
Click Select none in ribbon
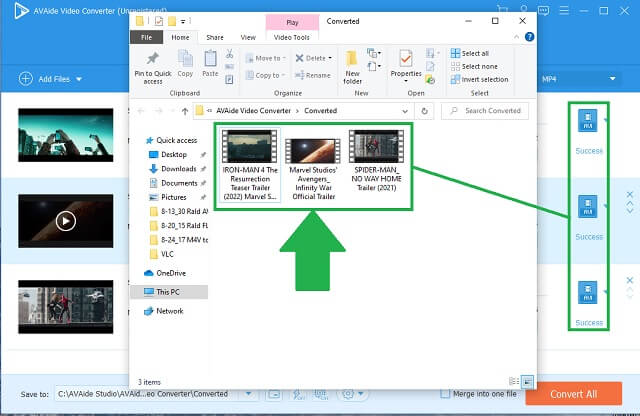coord(474,66)
